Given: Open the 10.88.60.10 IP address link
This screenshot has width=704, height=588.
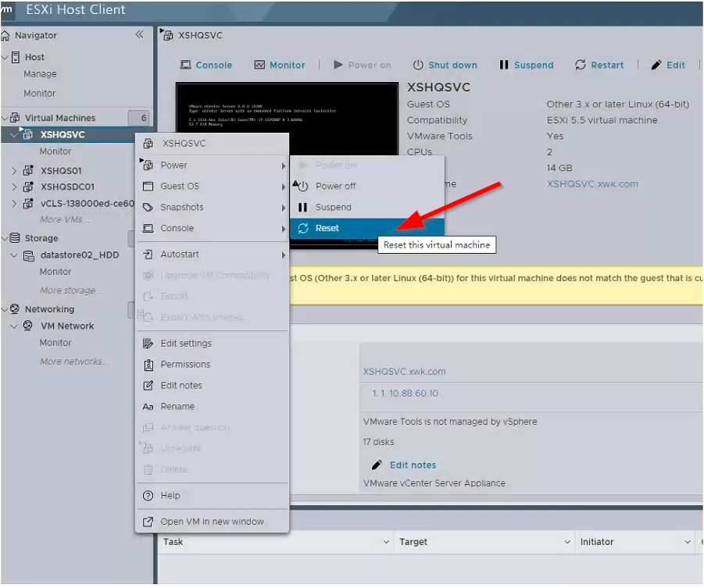Looking at the screenshot, I should pyautogui.click(x=413, y=394).
